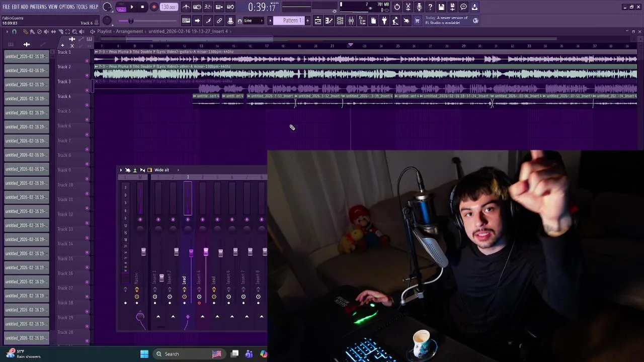Image resolution: width=644 pixels, height=362 pixels.
Task: Open the PATTERNS menu
Action: pos(38,7)
